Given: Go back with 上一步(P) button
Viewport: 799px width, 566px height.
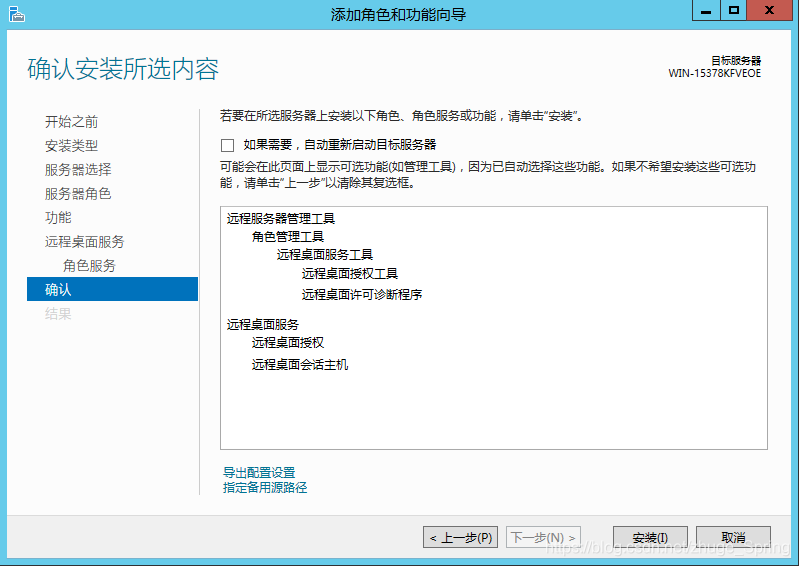Looking at the screenshot, I should (460, 538).
